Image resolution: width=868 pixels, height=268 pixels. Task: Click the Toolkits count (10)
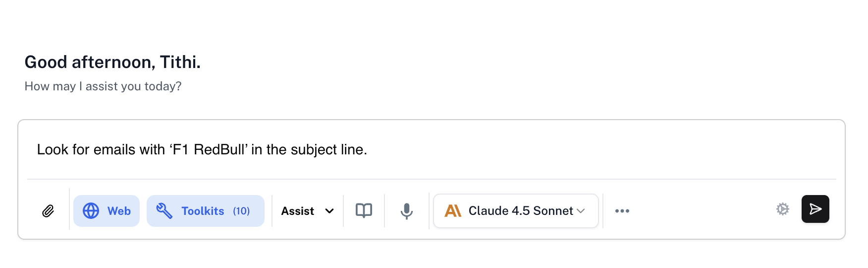coord(241,211)
